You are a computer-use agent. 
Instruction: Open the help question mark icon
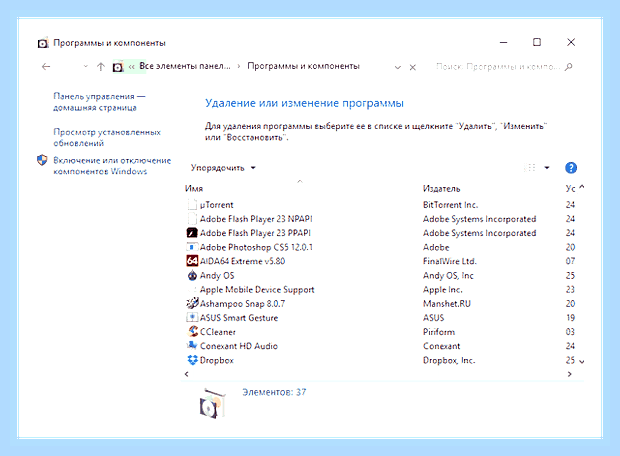(571, 168)
